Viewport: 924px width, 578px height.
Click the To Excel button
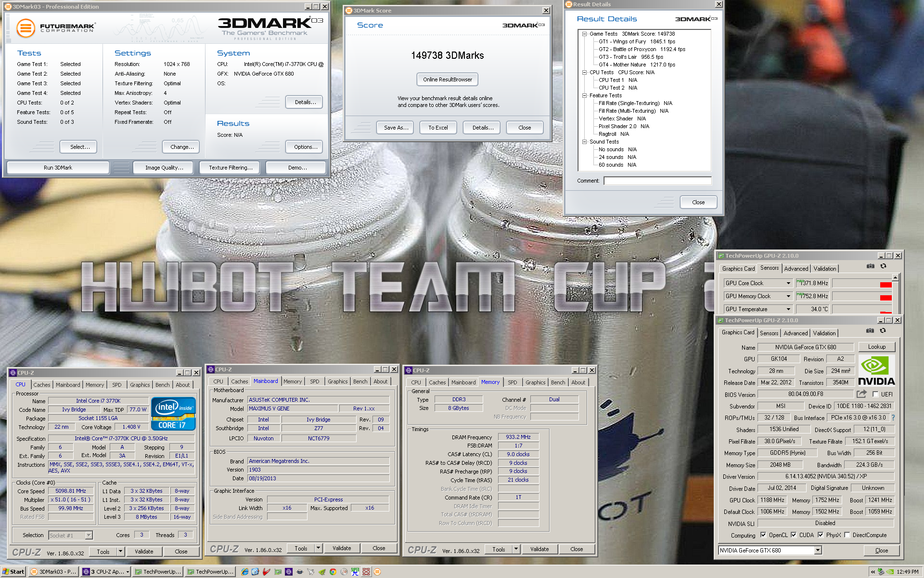(x=438, y=128)
